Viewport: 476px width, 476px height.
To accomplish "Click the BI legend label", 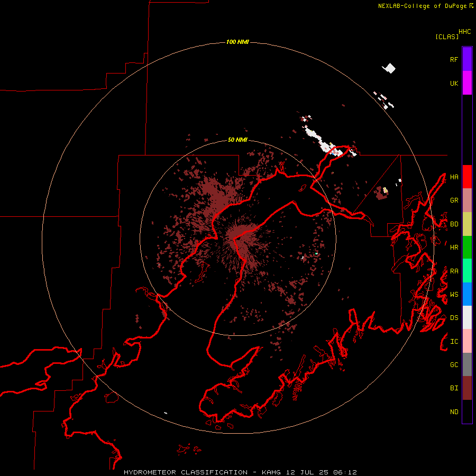I will point(454,388).
